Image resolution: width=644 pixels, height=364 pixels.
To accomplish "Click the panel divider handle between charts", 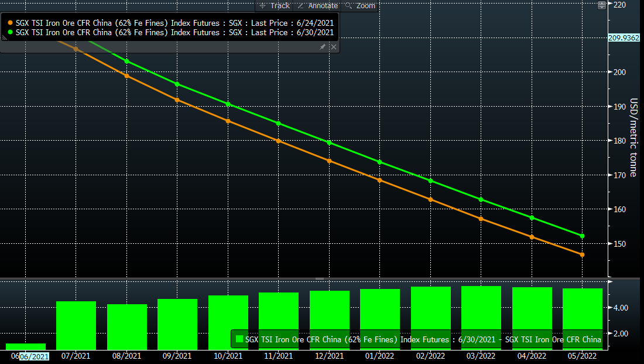I will (x=320, y=278).
